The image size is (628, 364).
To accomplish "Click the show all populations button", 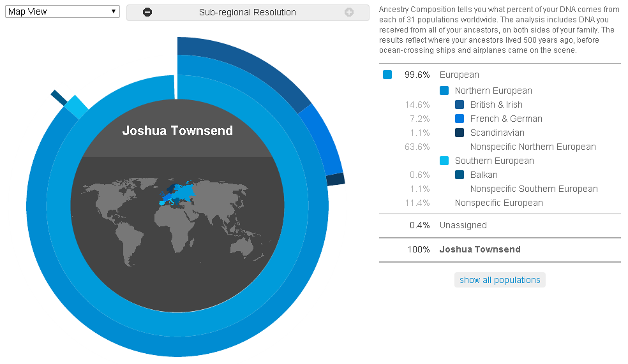I will point(500,280).
